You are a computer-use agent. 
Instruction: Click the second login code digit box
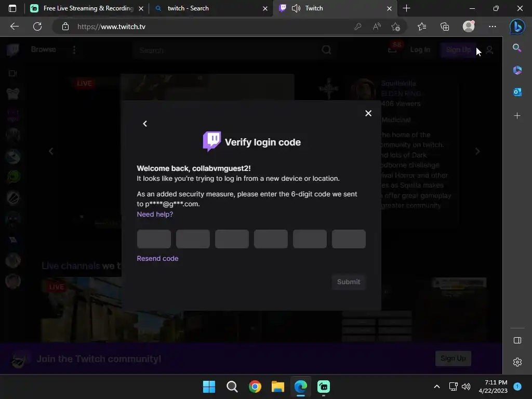pyautogui.click(x=193, y=239)
